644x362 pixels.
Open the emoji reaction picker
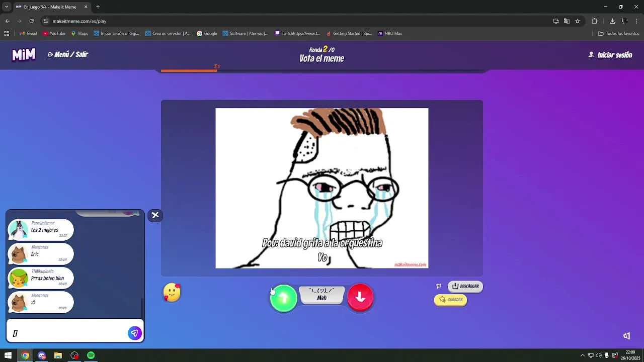click(172, 293)
